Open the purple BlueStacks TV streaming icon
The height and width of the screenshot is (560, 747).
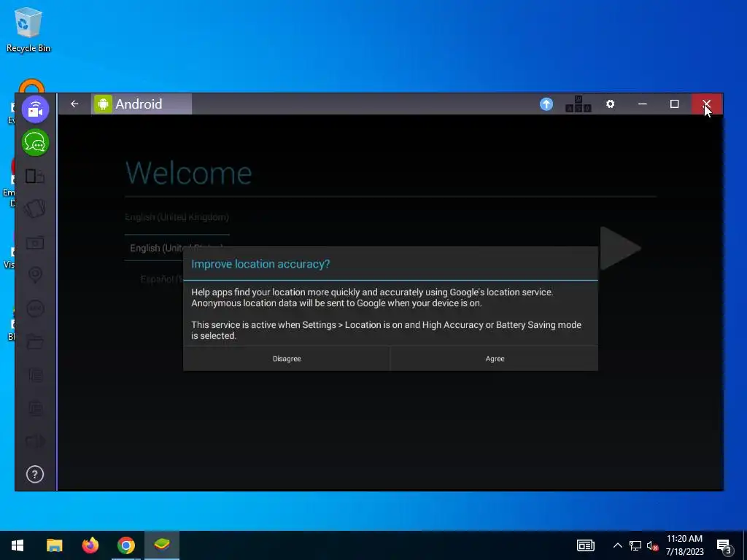[x=35, y=109]
